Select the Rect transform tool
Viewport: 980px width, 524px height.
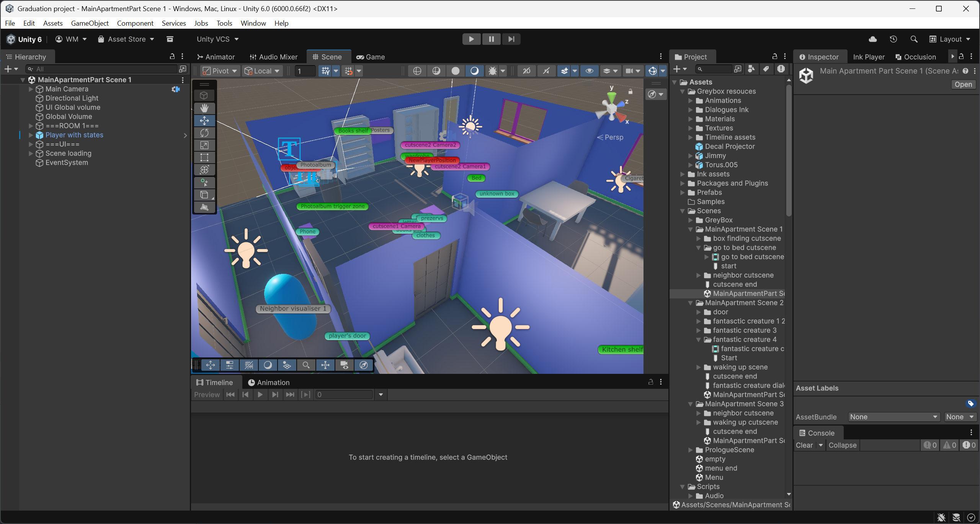point(204,157)
